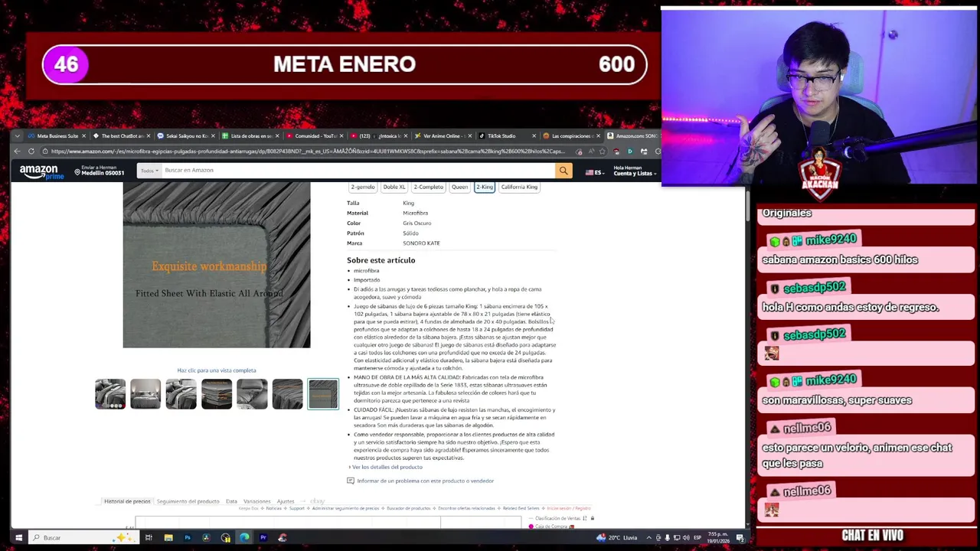Select the Doble XL size option
The width and height of the screenshot is (980, 551).
tap(394, 187)
